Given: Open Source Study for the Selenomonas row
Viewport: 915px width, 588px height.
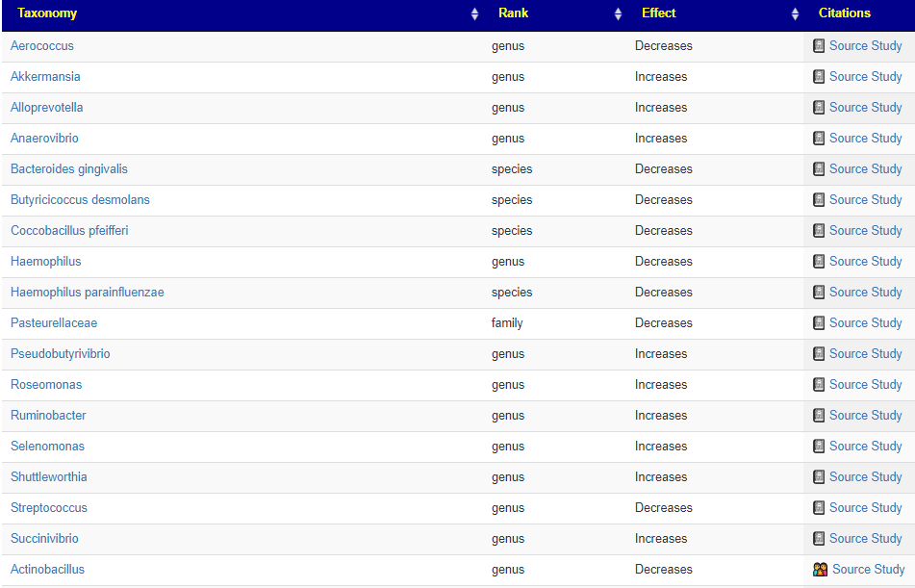Looking at the screenshot, I should (x=865, y=447).
